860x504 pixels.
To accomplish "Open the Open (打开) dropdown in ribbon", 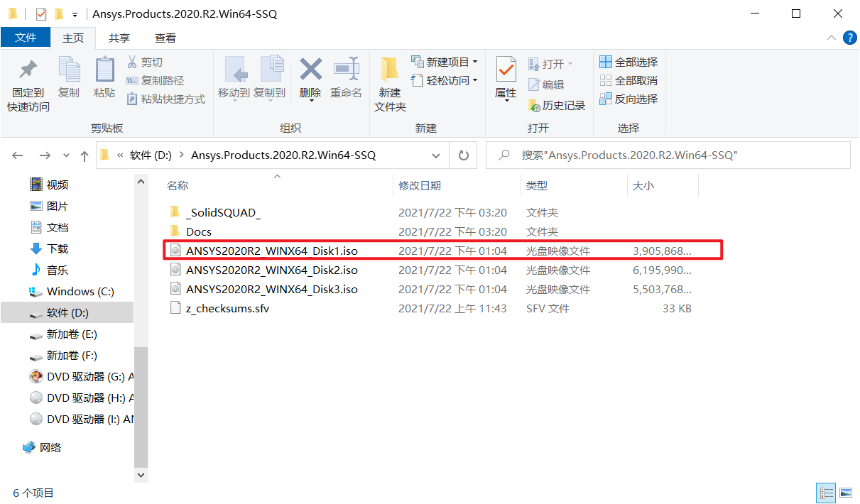I will tap(550, 64).
